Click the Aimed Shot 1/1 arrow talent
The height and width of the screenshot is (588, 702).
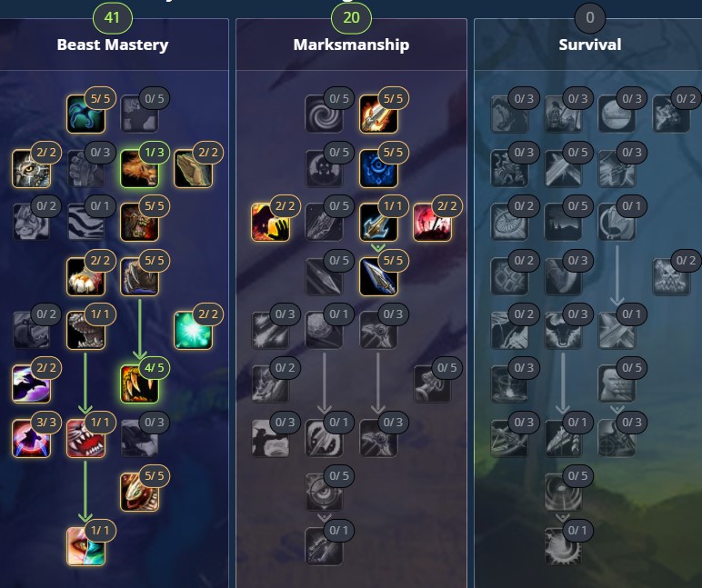click(x=378, y=223)
